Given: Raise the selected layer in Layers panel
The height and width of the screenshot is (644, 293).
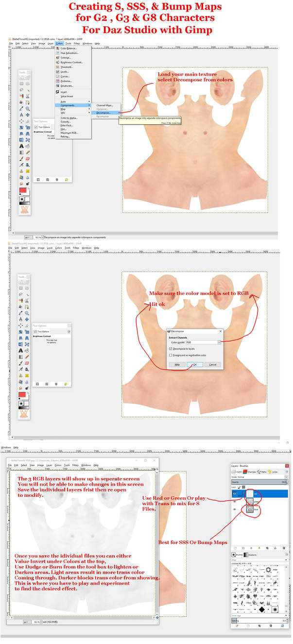Looking at the screenshot, I should 251,548.
